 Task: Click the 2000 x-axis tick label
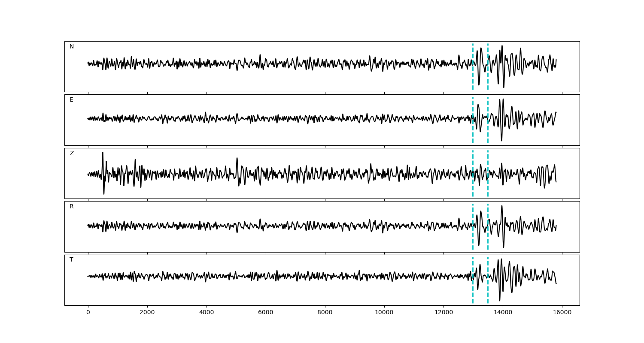[x=147, y=313]
